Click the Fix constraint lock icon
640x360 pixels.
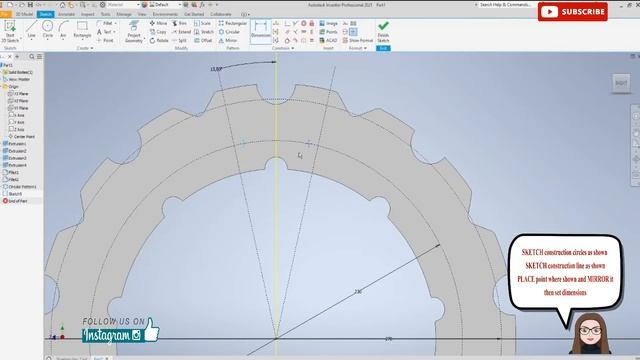[x=312, y=23]
